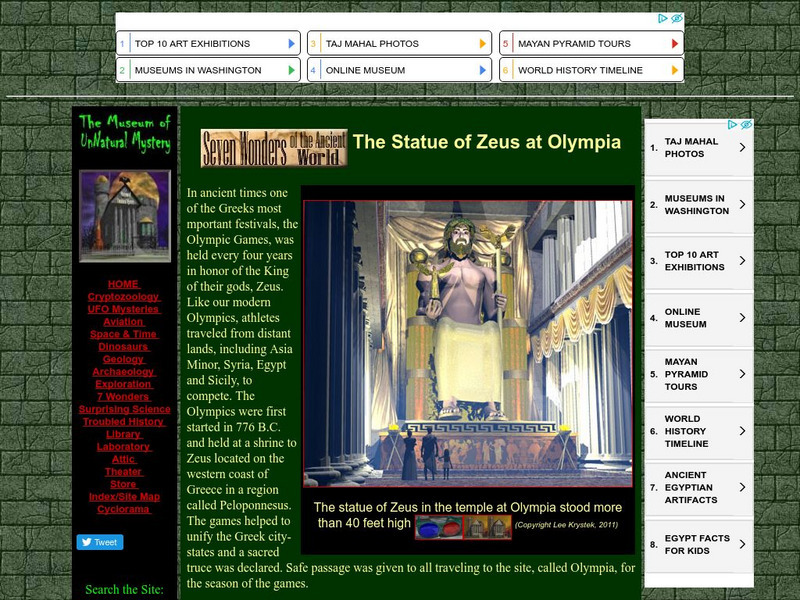Open 7 Wonders section link

pyautogui.click(x=123, y=396)
